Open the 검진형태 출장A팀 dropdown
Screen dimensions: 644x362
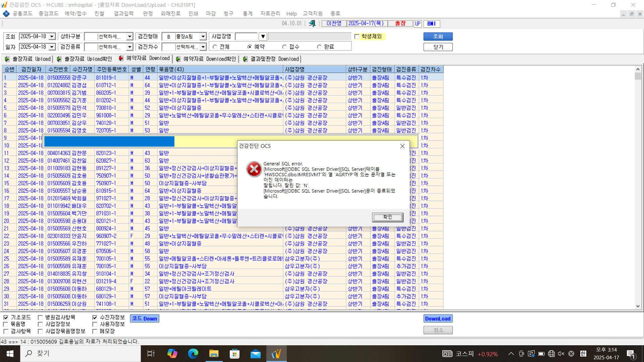coord(203,37)
